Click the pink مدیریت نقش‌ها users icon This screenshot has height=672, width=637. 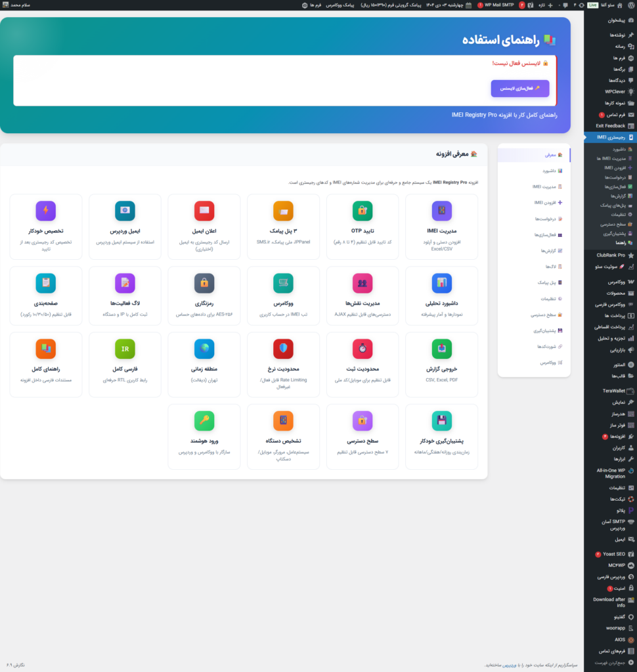click(x=362, y=283)
